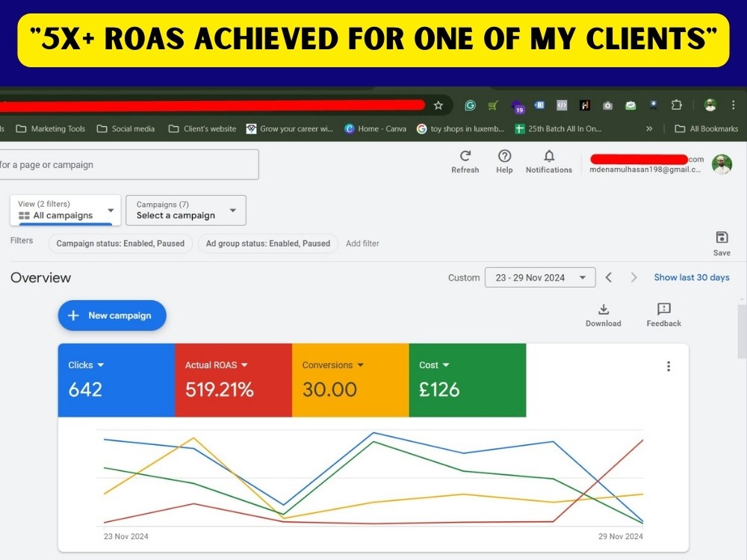
Task: Change the Conversions metric dropdown
Action: coord(333,365)
